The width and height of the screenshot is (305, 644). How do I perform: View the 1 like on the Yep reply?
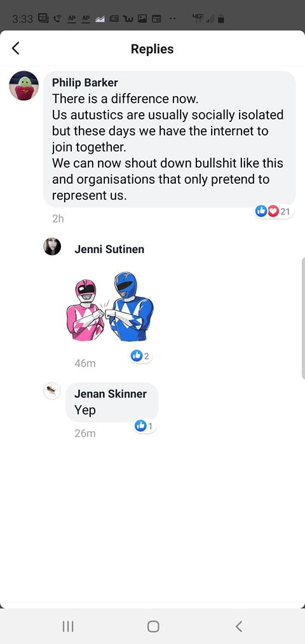pyautogui.click(x=145, y=427)
